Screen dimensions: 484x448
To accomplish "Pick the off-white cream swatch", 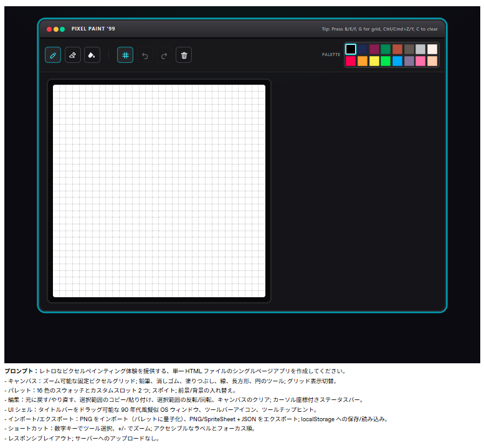I will click(432, 49).
